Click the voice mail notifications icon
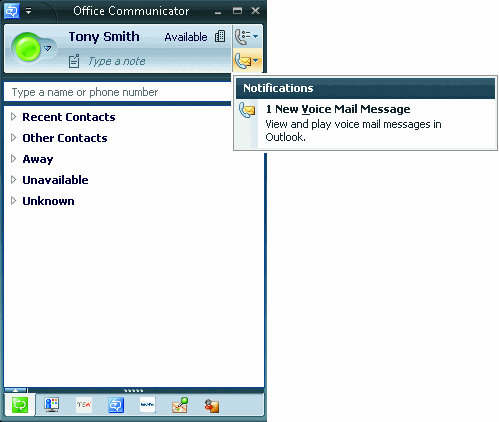 point(242,61)
